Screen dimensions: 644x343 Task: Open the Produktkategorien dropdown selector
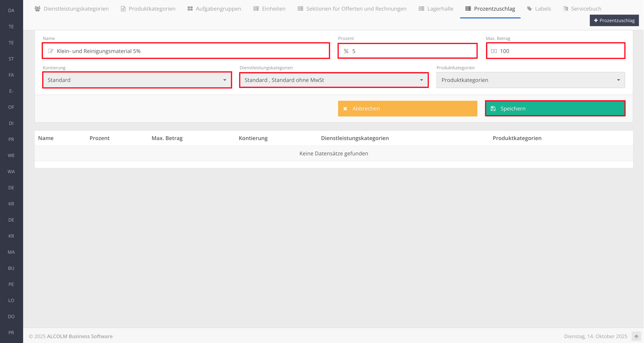530,80
